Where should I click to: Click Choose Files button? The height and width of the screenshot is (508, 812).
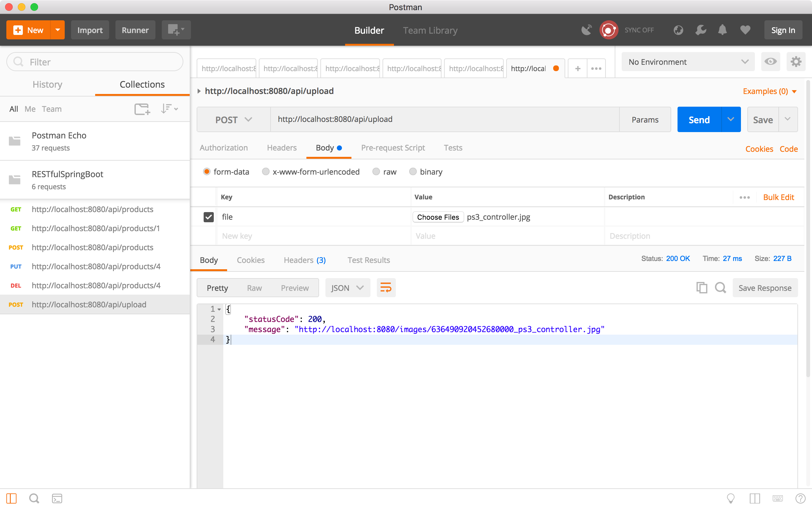coord(438,217)
